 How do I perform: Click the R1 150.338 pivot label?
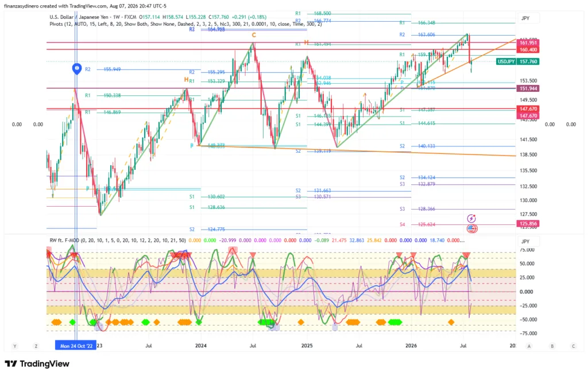click(x=103, y=95)
